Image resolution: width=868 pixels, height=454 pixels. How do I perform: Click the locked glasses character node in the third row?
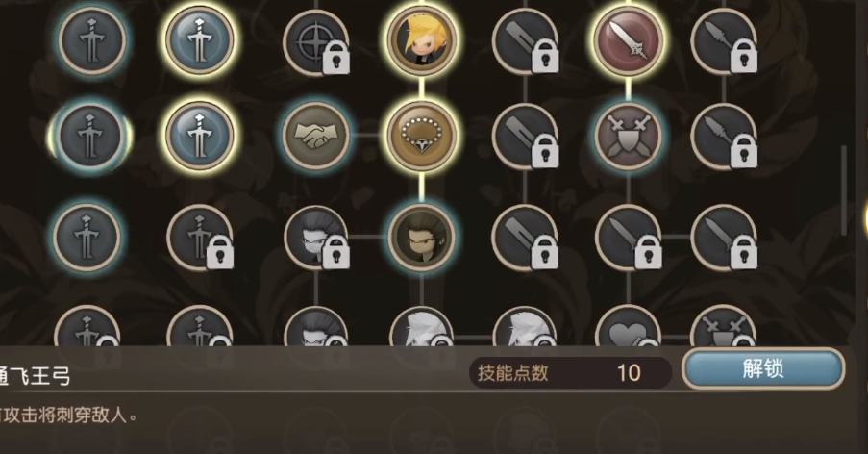[316, 238]
